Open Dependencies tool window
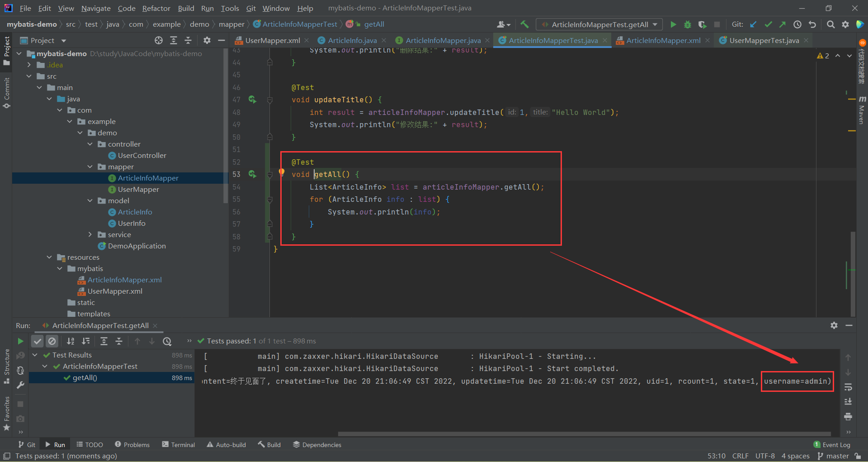Image resolution: width=868 pixels, height=462 pixels. pyautogui.click(x=317, y=445)
